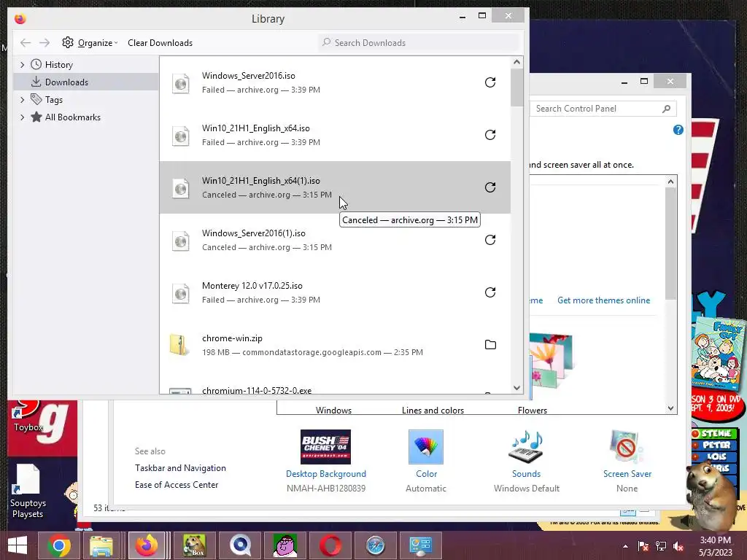Launch Opera from the taskbar
747x560 pixels.
(330, 545)
